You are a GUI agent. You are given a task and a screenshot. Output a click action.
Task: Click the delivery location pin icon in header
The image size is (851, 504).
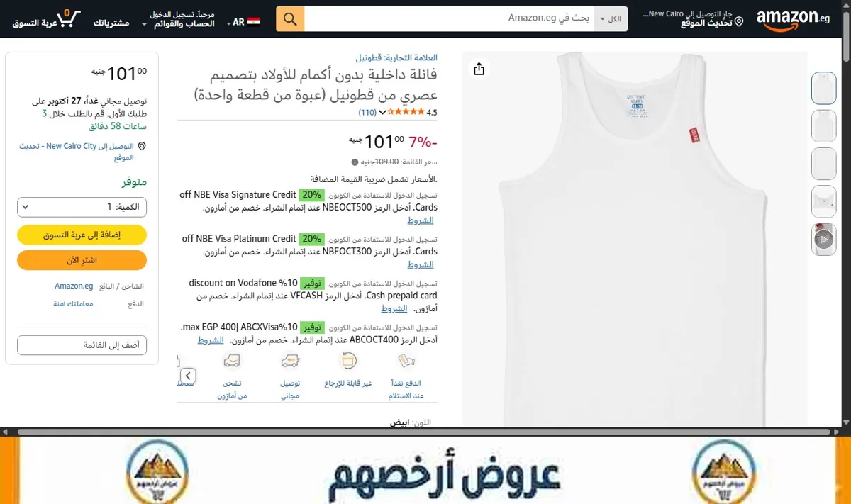738,22
